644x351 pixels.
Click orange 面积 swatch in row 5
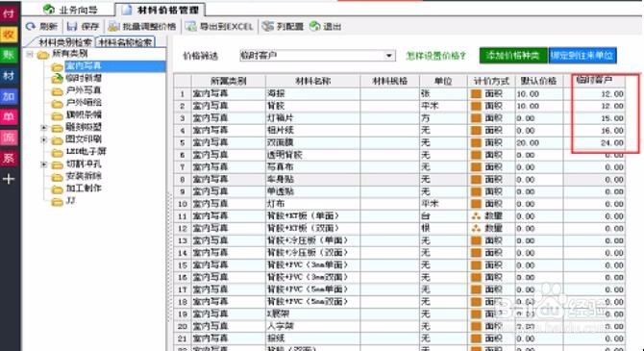[x=476, y=142]
